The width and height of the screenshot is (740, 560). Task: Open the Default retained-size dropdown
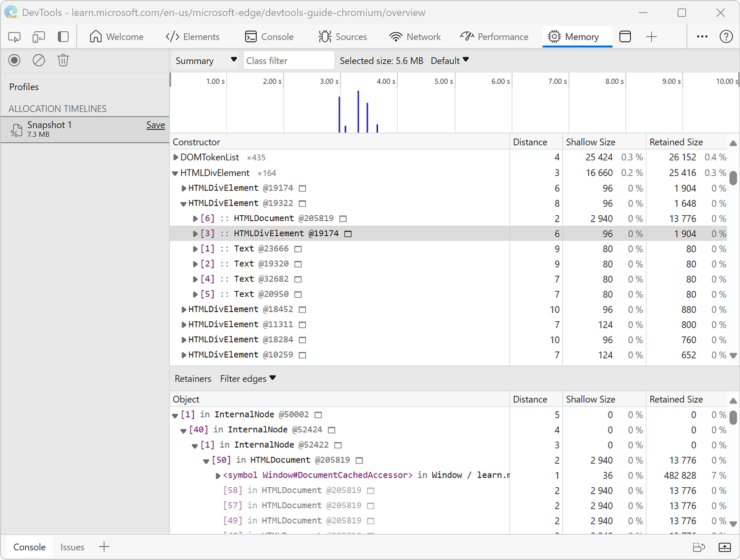[450, 60]
